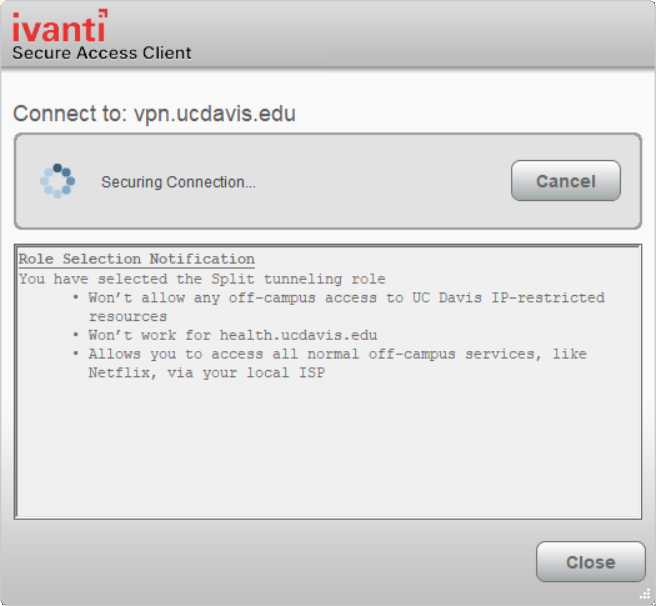Click the Role Selection Notification heading
Screen dimensions: 656x606
tap(136, 260)
